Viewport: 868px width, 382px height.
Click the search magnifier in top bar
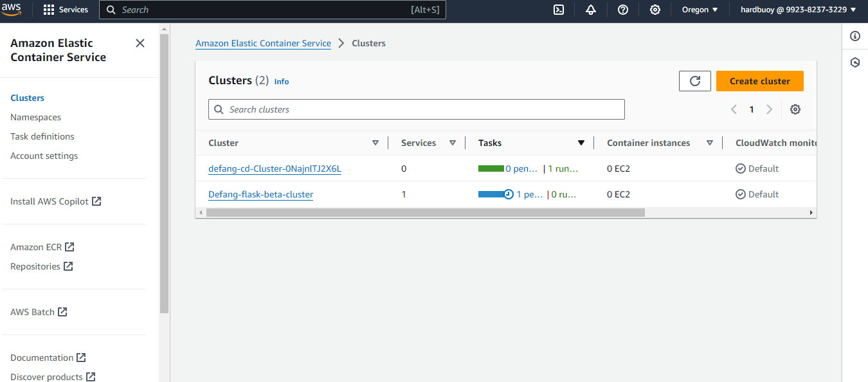pyautogui.click(x=111, y=10)
